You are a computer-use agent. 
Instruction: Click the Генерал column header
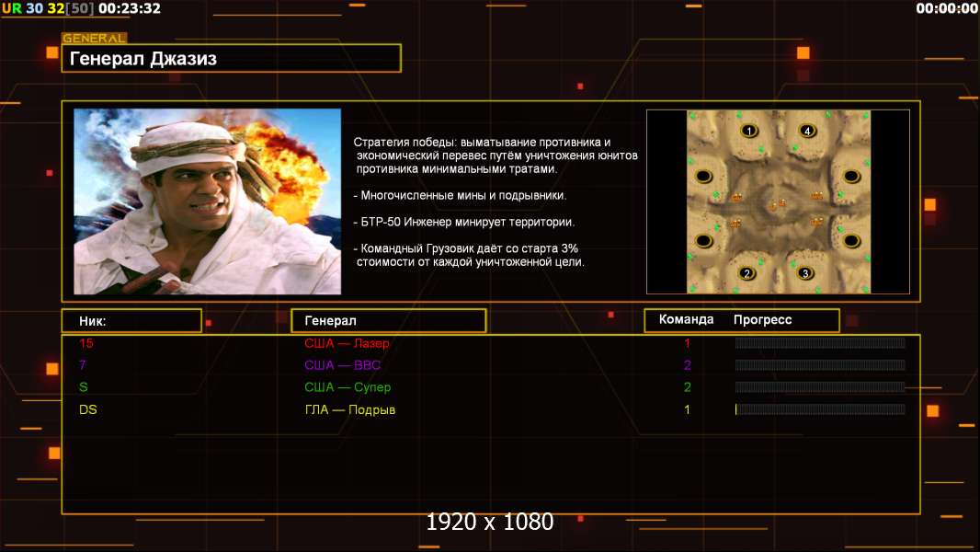pyautogui.click(x=389, y=321)
